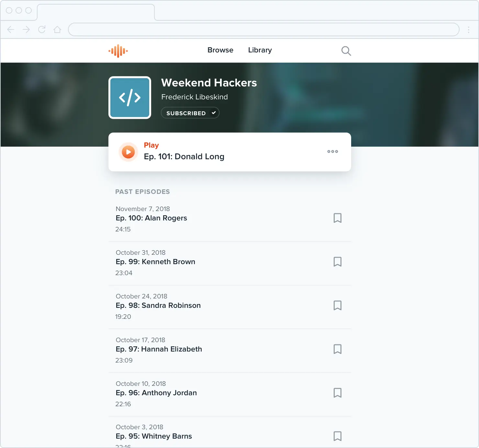Click the orange waveform logo icon
479x448 pixels.
tap(118, 51)
